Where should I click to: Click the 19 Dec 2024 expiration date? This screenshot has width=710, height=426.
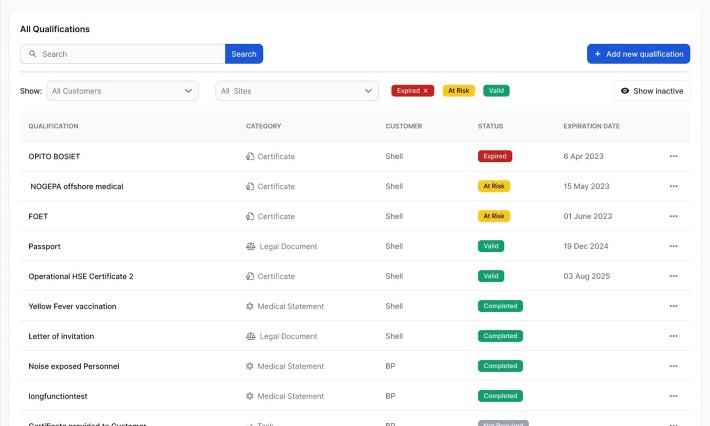[x=586, y=246]
